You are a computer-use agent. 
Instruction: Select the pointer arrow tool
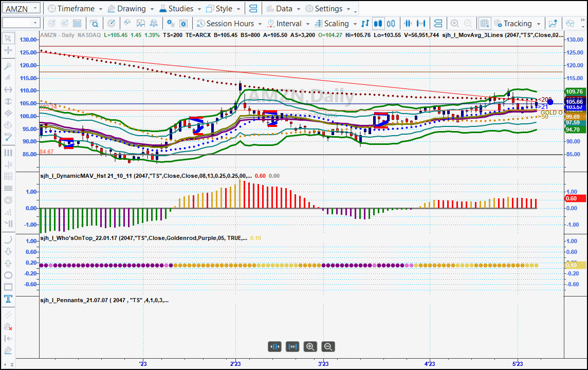tap(8, 39)
